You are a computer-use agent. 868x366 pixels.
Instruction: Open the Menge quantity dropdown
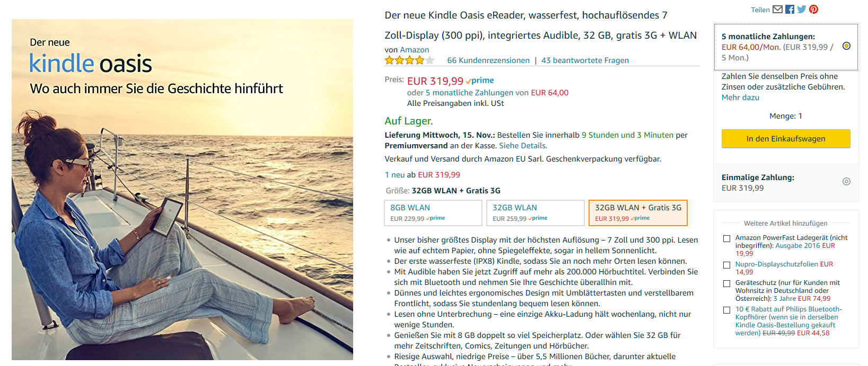(786, 116)
